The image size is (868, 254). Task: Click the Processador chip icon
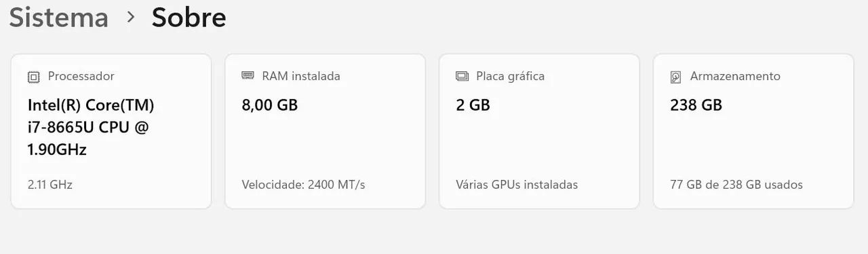point(33,77)
